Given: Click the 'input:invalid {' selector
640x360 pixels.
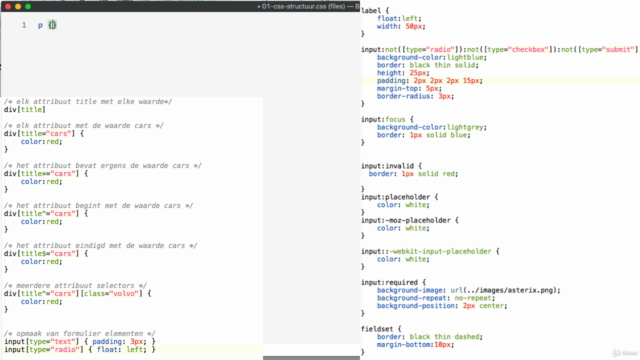Looking at the screenshot, I should coord(391,166).
